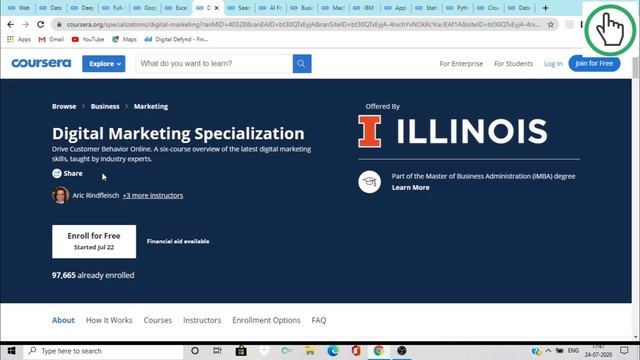Viewport: 640px width, 360px height.
Task: Switch to the Excel browser tab
Action: pos(176,8)
